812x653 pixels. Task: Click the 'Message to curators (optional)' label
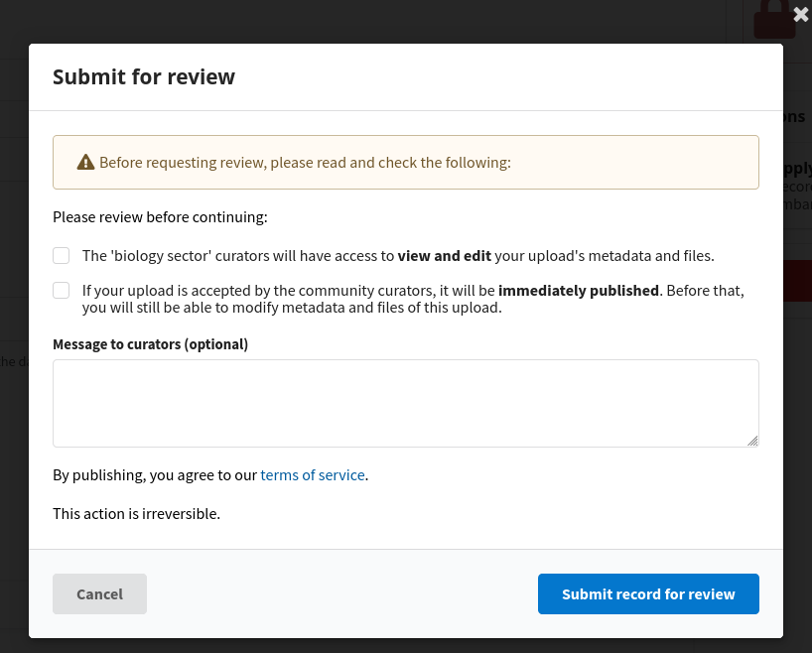150,344
